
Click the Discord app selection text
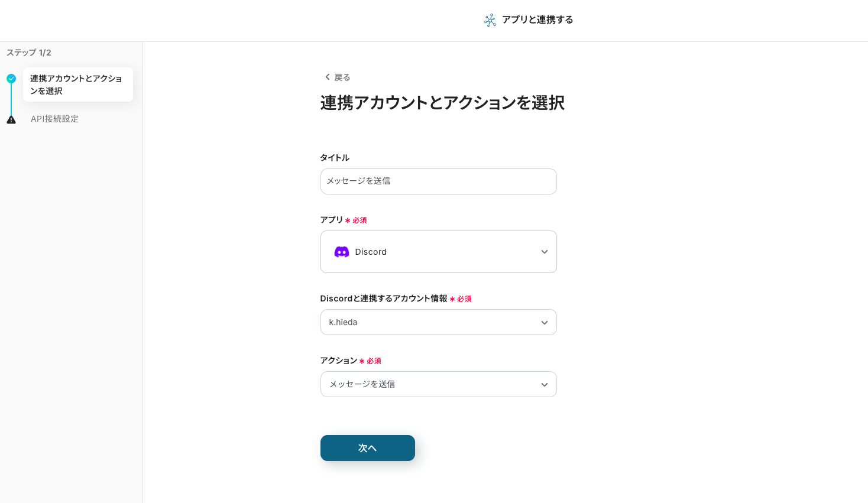371,252
